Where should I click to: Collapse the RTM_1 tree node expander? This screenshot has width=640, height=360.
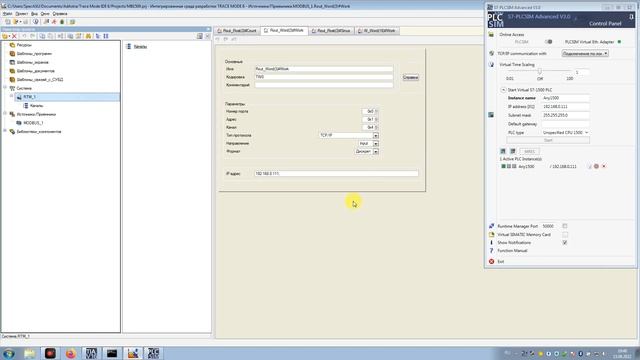click(x=11, y=96)
